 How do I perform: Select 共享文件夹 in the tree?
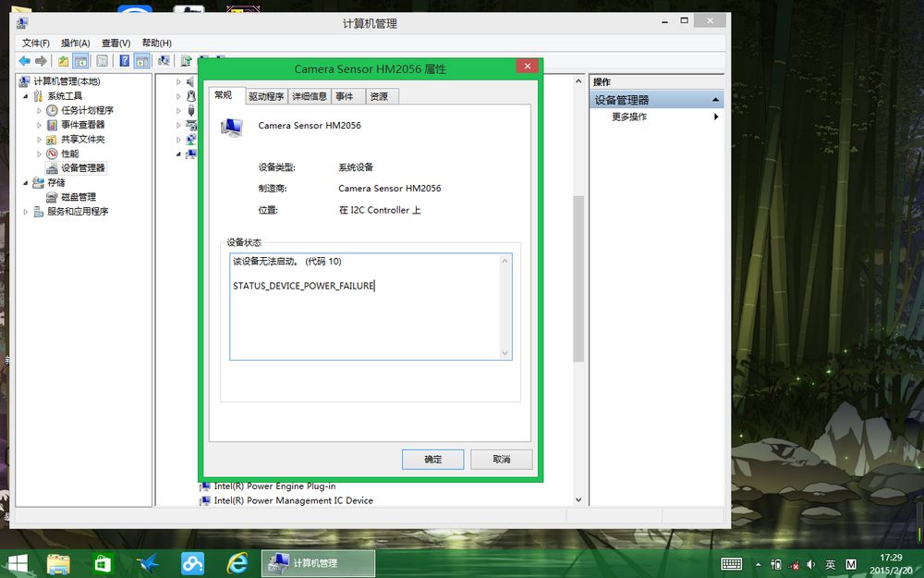(x=83, y=140)
